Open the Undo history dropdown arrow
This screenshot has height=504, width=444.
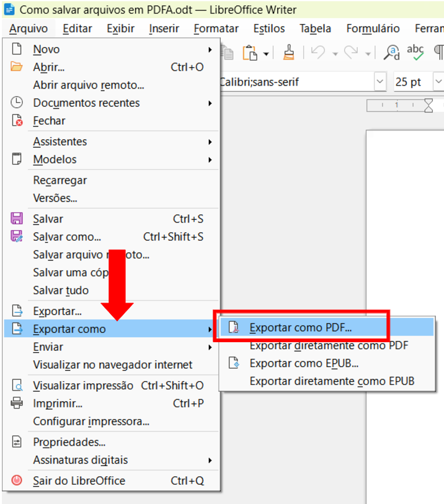(334, 54)
